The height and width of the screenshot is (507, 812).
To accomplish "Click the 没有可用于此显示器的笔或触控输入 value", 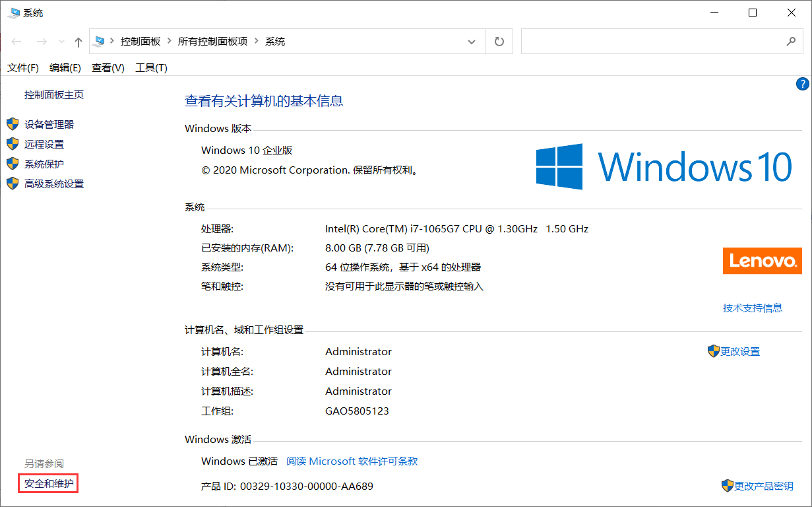I will click(404, 287).
